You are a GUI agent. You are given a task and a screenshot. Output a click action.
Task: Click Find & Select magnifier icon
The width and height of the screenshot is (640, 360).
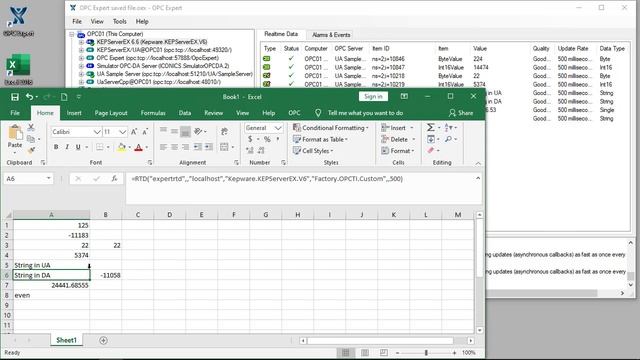(x=448, y=139)
